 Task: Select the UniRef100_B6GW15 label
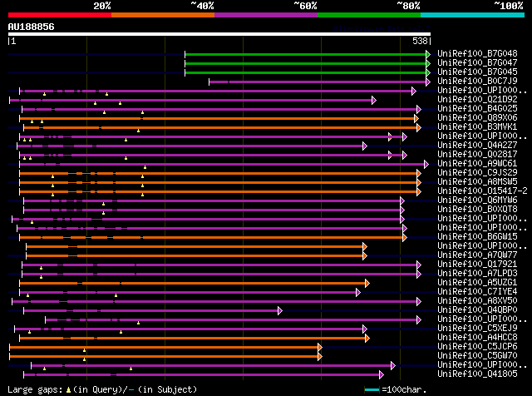pyautogui.click(x=477, y=237)
